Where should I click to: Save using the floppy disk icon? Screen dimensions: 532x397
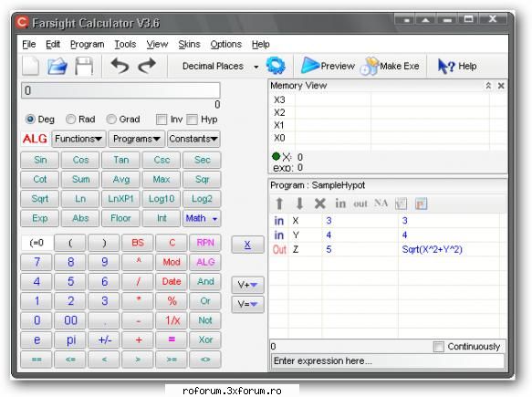[84, 66]
